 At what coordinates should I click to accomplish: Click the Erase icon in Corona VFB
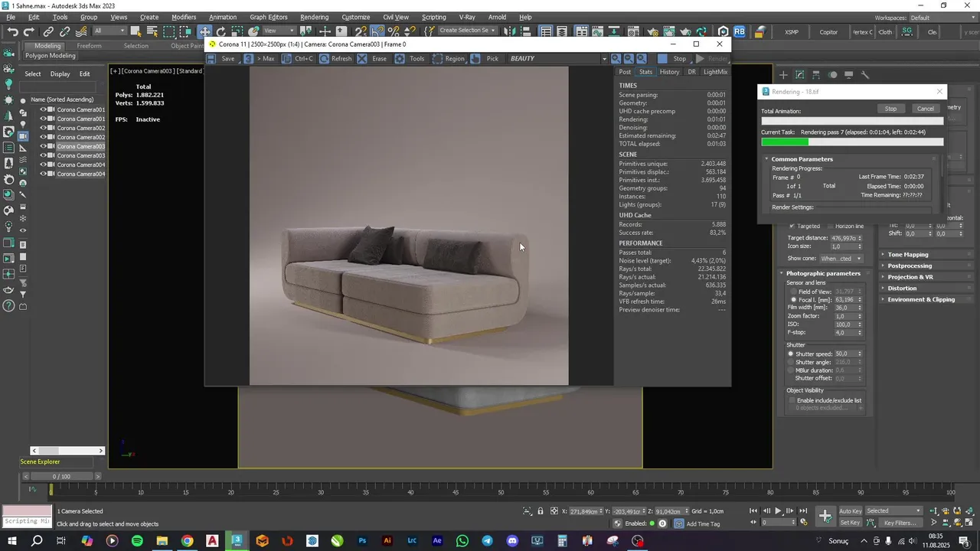click(362, 59)
